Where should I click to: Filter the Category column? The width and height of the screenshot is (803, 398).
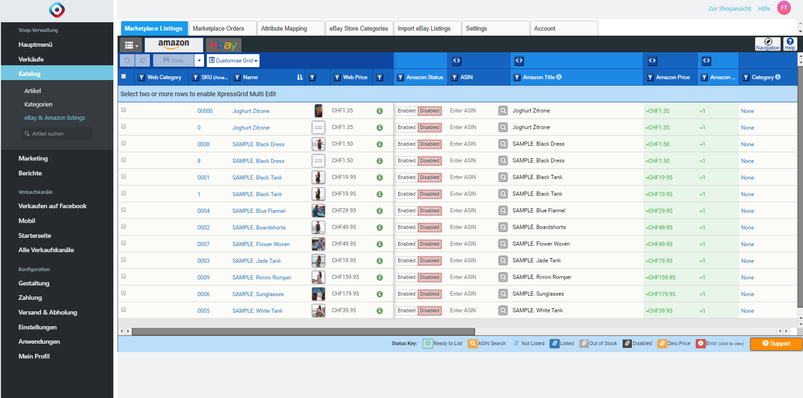[746, 77]
